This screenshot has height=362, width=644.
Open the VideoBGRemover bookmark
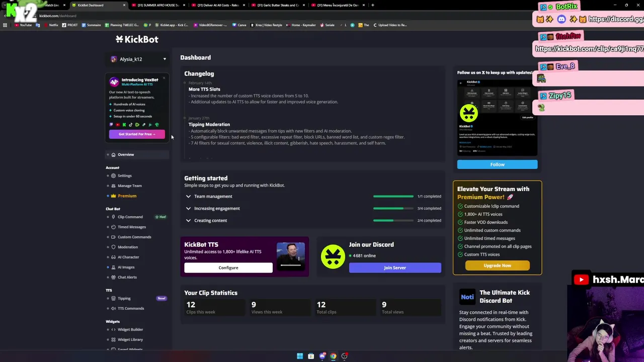pyautogui.click(x=210, y=25)
